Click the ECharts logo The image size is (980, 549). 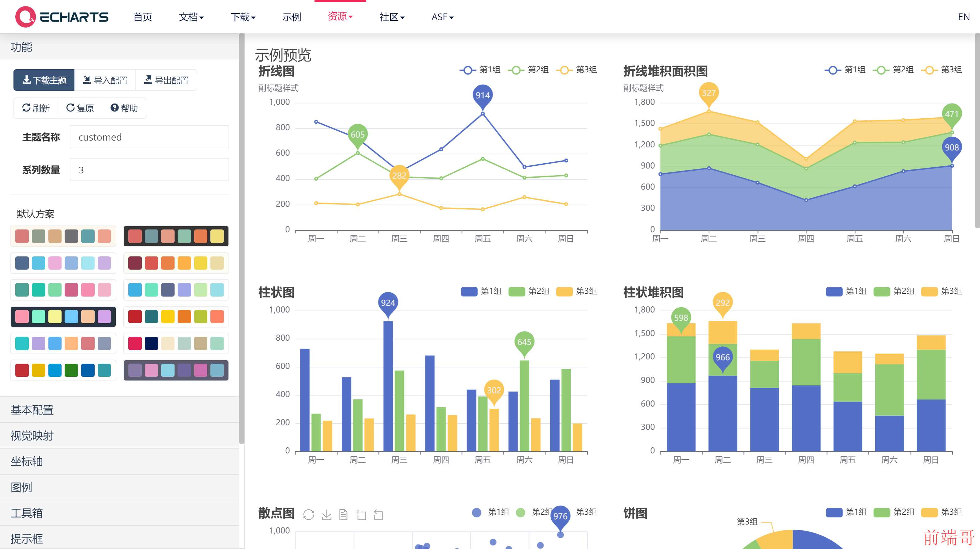coord(62,17)
